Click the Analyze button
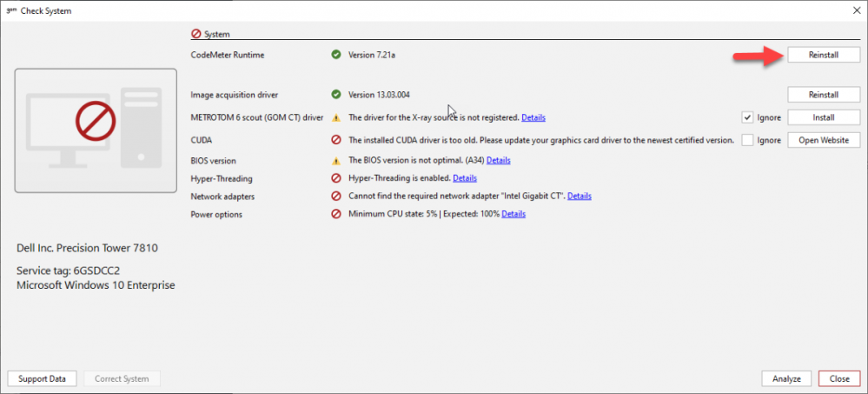The image size is (868, 394). click(x=786, y=379)
